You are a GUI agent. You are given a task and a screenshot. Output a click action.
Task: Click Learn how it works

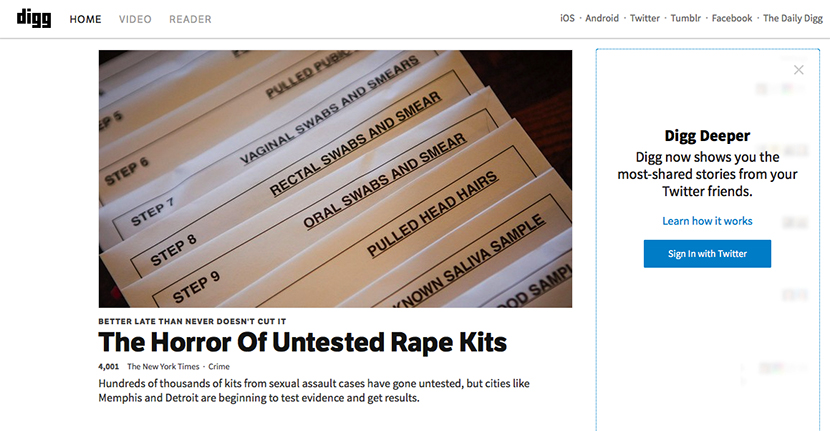(707, 221)
